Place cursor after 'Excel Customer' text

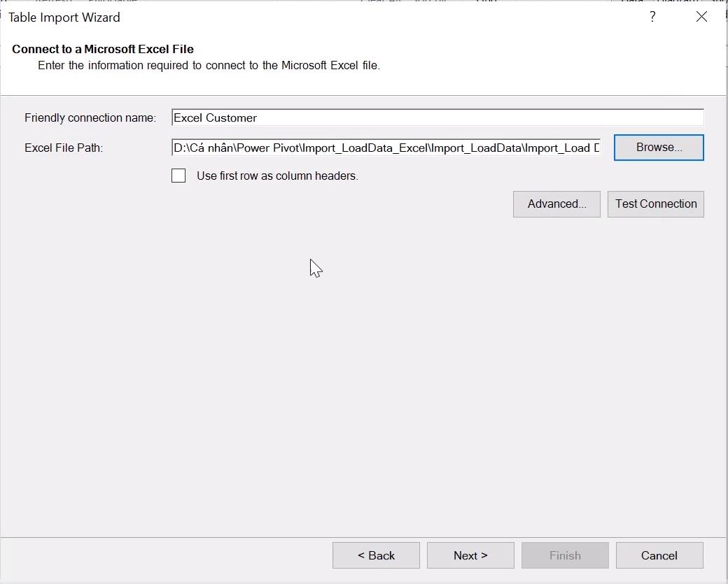click(x=258, y=117)
